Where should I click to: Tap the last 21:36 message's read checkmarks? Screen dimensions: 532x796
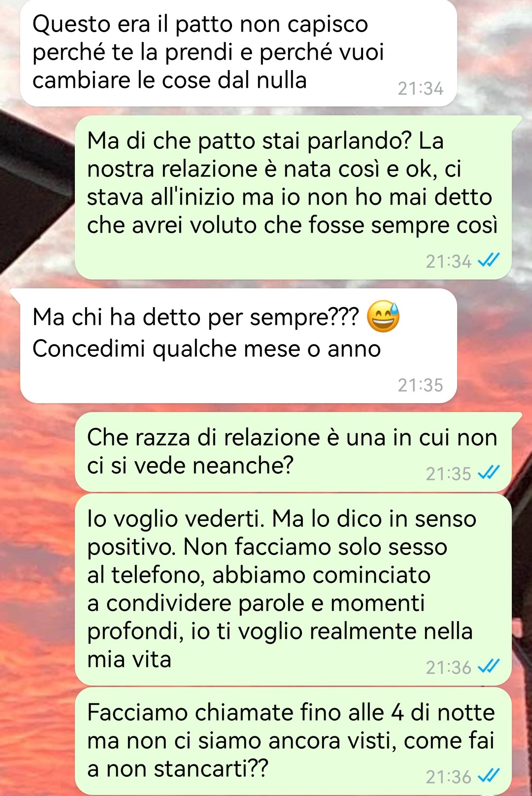[489, 776]
